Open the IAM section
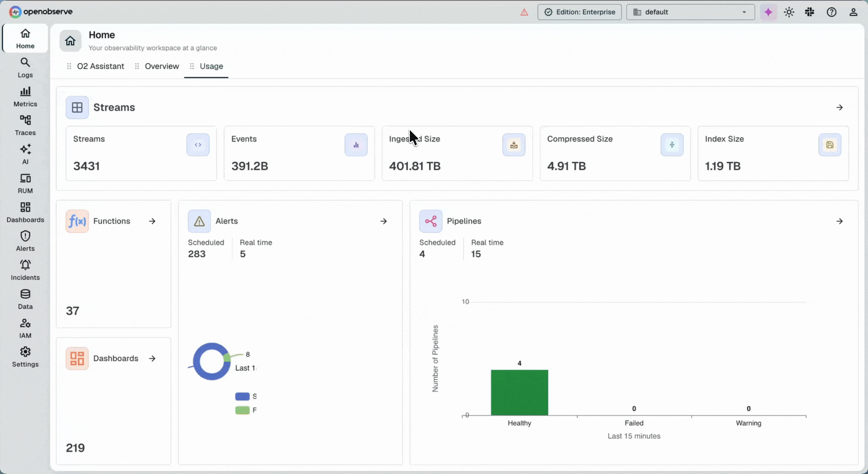 tap(25, 328)
